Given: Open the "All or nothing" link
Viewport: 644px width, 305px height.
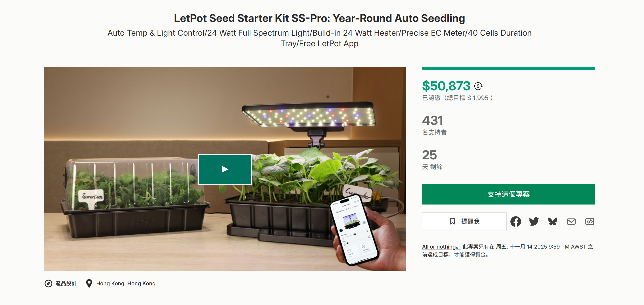Looking at the screenshot, I should pos(441,247).
